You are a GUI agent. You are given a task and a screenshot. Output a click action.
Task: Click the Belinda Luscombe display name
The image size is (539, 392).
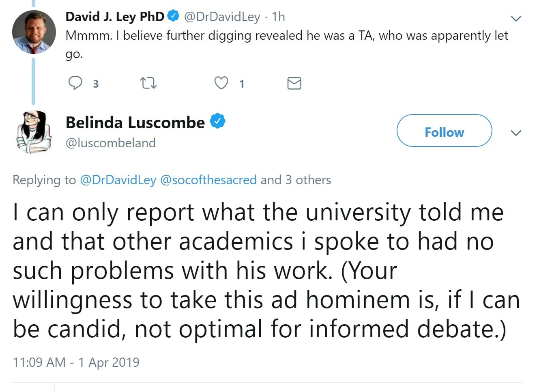point(135,123)
